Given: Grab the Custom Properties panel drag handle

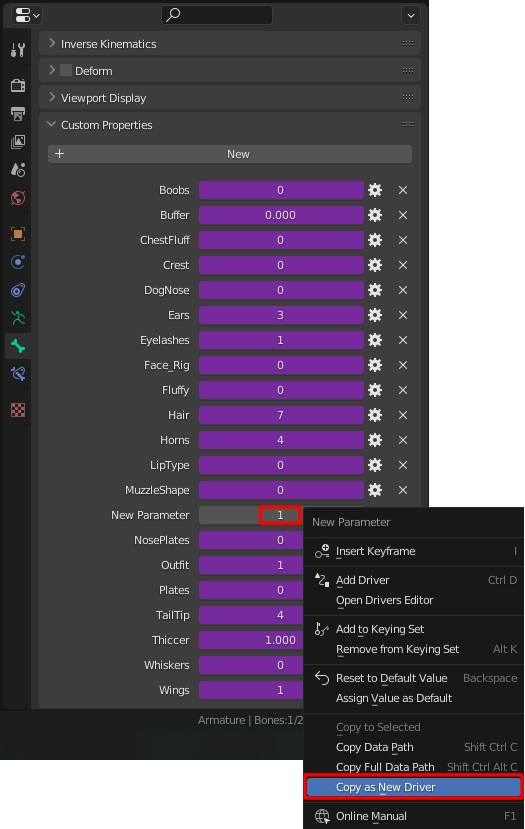Looking at the screenshot, I should [x=408, y=125].
